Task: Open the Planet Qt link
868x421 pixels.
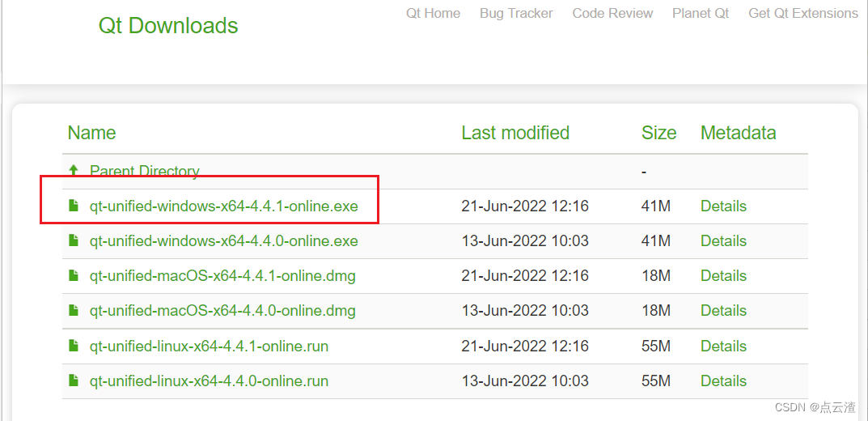Action: (x=701, y=13)
